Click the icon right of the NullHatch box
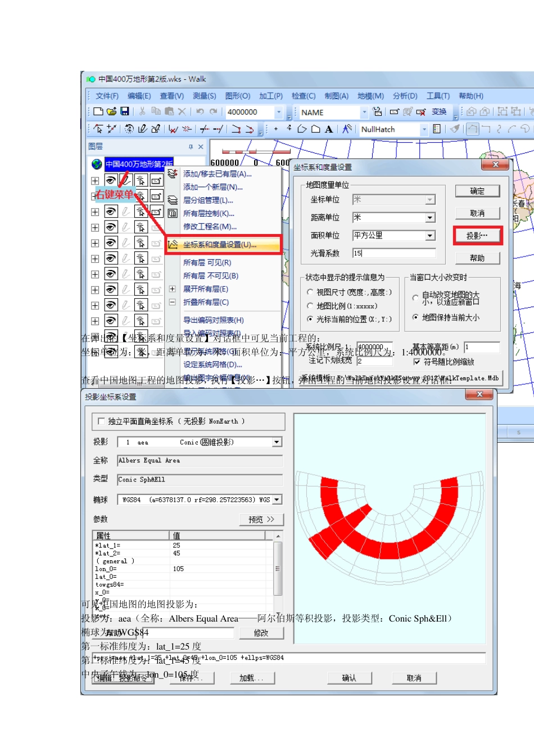534x756 pixels. point(437,129)
